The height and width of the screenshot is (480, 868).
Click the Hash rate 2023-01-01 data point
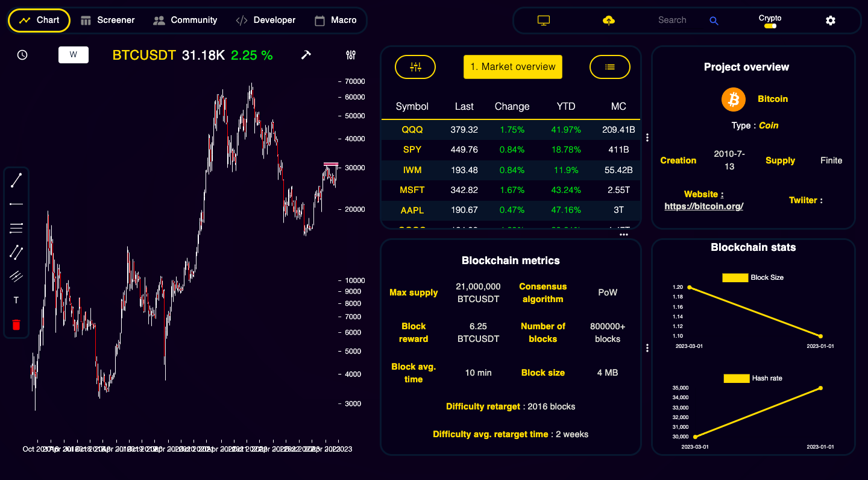[820, 388]
